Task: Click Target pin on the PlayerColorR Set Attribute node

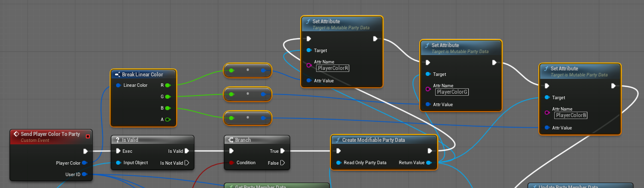Action: click(309, 50)
